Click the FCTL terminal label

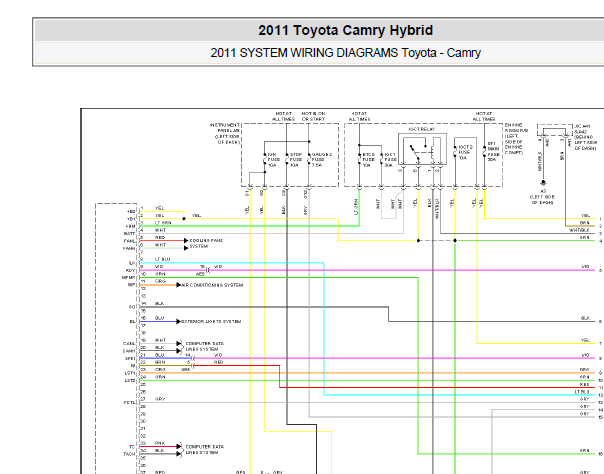pyautogui.click(x=129, y=403)
